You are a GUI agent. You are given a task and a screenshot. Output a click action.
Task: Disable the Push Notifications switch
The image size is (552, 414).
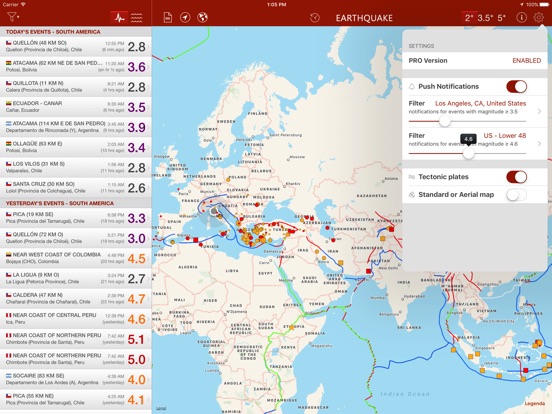pyautogui.click(x=516, y=87)
